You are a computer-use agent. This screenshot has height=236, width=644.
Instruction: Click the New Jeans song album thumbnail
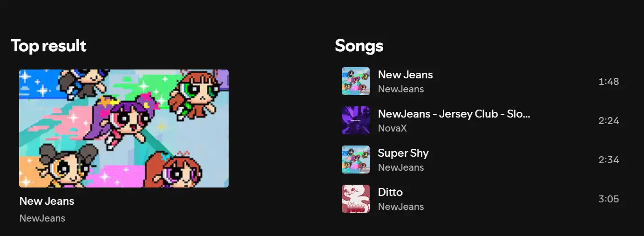point(356,81)
